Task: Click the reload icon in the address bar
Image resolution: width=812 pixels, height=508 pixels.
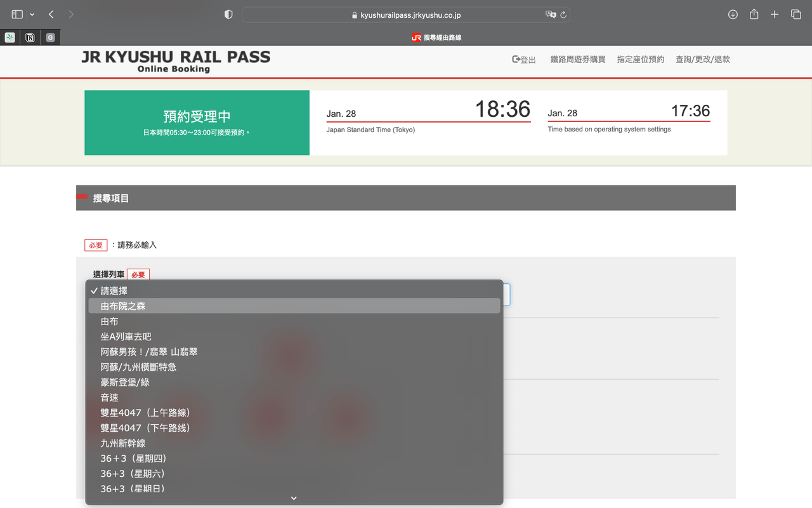Action: pos(563,14)
